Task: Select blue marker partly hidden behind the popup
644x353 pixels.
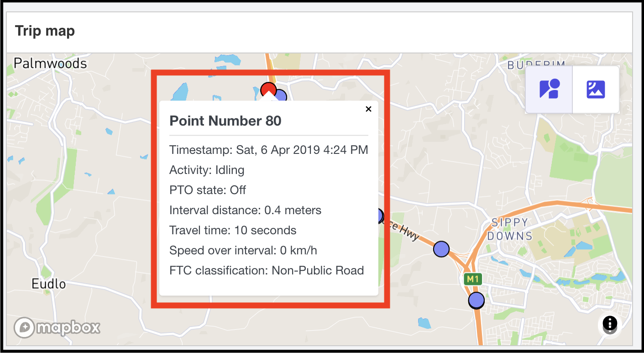Action: 378,216
